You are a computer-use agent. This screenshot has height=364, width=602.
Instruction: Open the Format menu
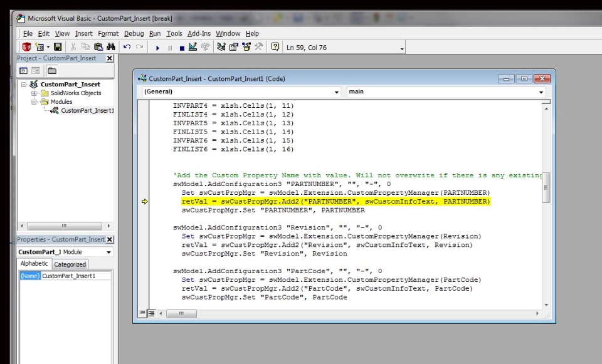click(x=108, y=34)
